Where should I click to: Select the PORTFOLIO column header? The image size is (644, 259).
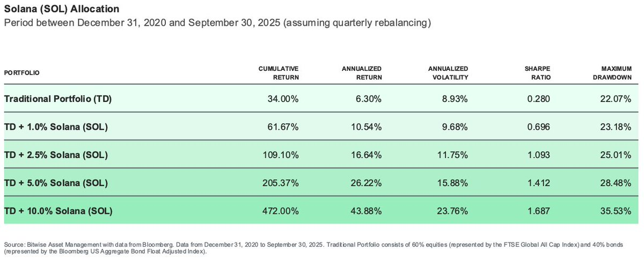(22, 73)
